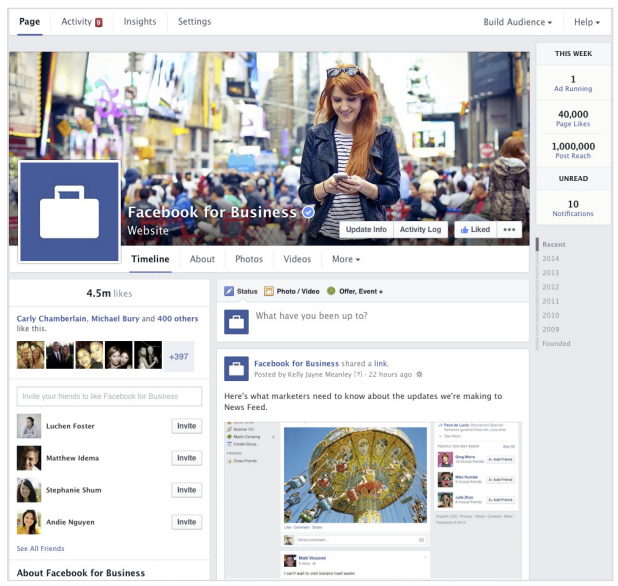This screenshot has height=586, width=618.
Task: Jump to 2012 in the timeline scrubber
Action: (551, 287)
